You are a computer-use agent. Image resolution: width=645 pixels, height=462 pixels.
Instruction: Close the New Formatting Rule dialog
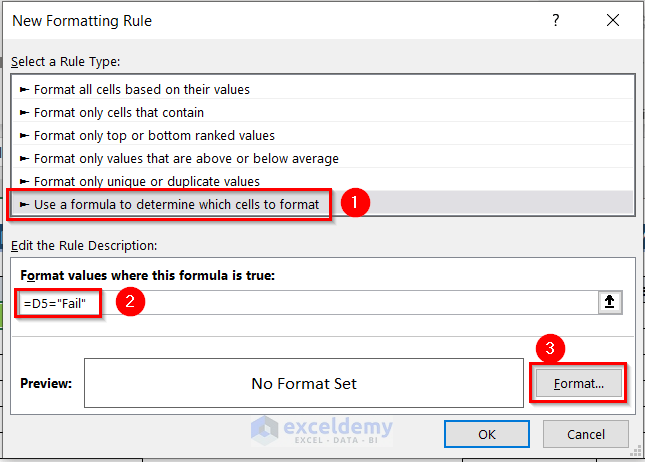(612, 20)
